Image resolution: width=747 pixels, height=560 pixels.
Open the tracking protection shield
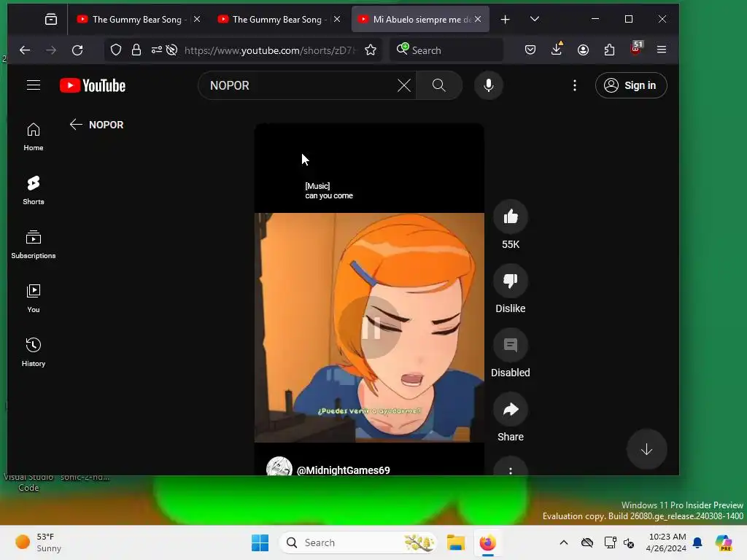(x=116, y=50)
